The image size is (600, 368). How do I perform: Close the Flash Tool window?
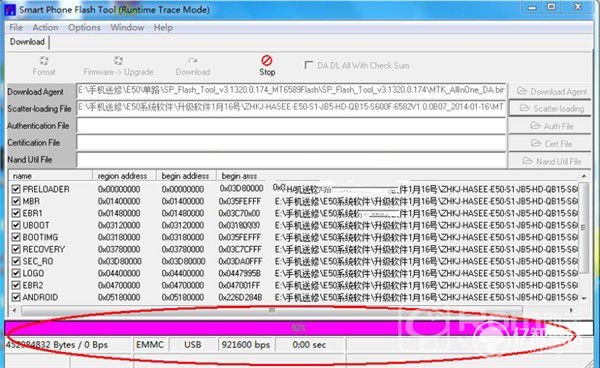click(578, 7)
